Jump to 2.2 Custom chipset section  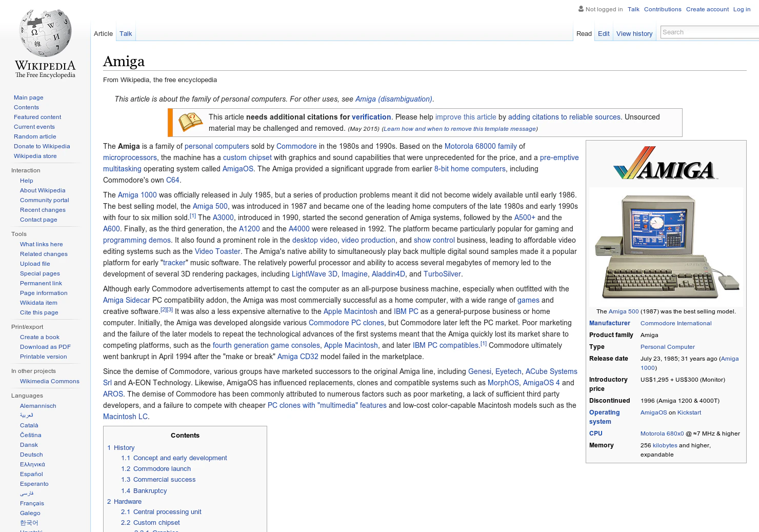(x=150, y=523)
